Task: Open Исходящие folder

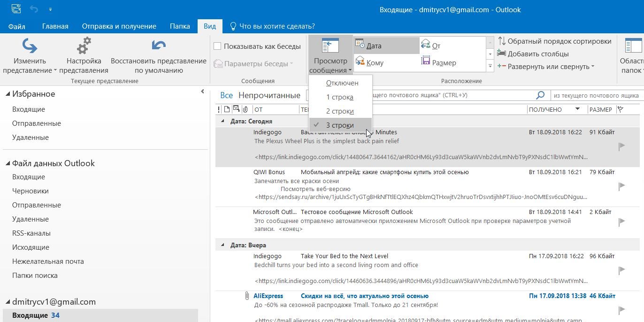Action: tap(31, 247)
